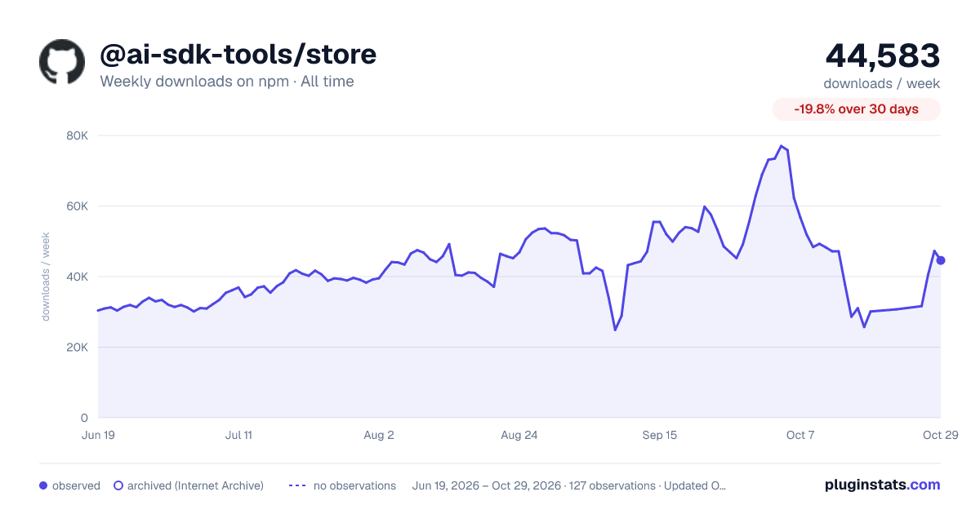Click the hollow 'archived' legend circle
This screenshot has height=514, width=980.
point(118,485)
